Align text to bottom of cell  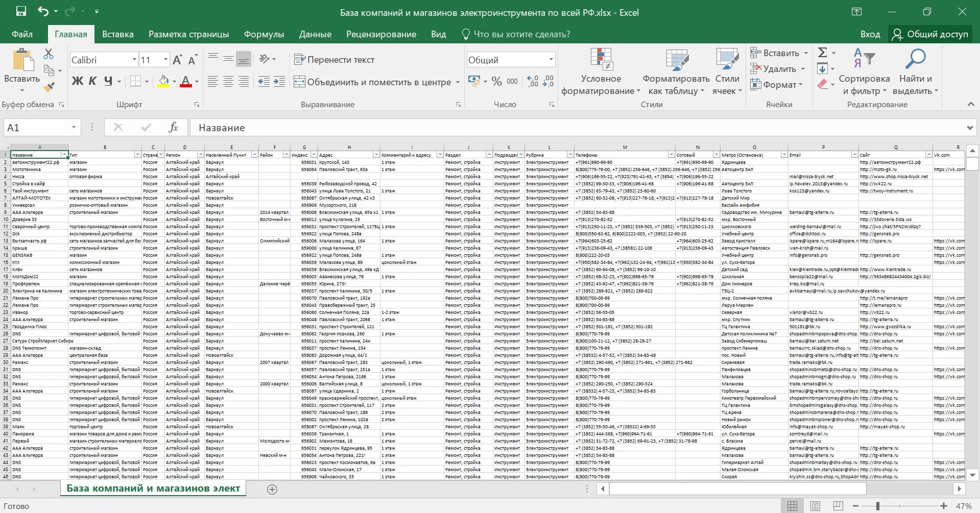(x=244, y=59)
